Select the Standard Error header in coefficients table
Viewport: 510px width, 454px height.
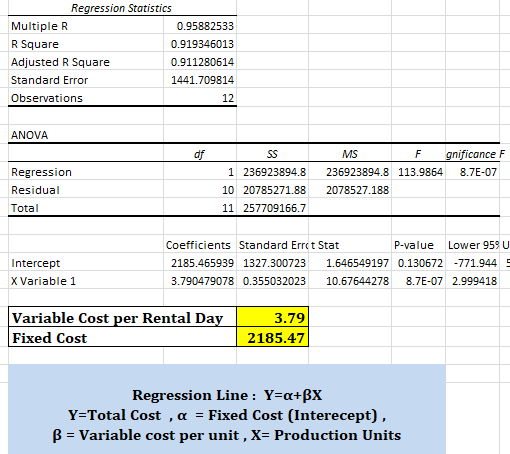click(272, 245)
